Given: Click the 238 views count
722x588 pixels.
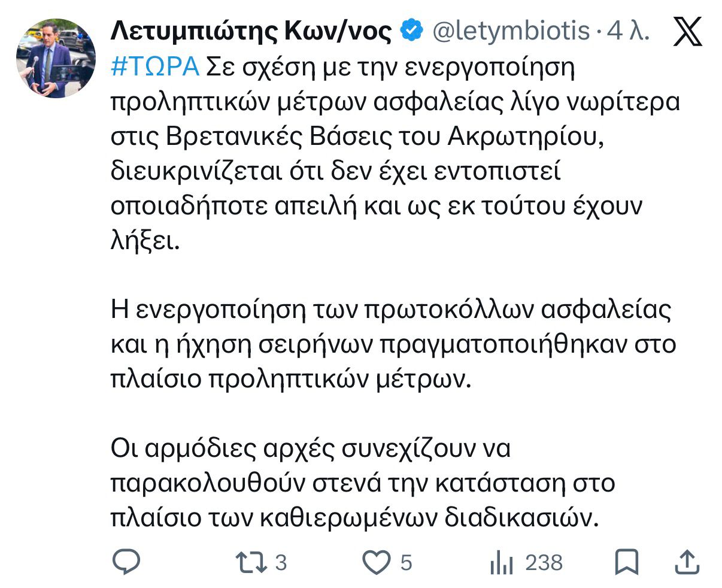Looking at the screenshot, I should coord(544,563).
